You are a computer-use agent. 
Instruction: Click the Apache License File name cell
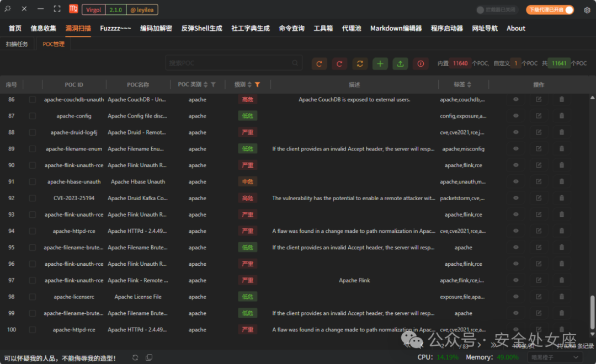pos(138,297)
